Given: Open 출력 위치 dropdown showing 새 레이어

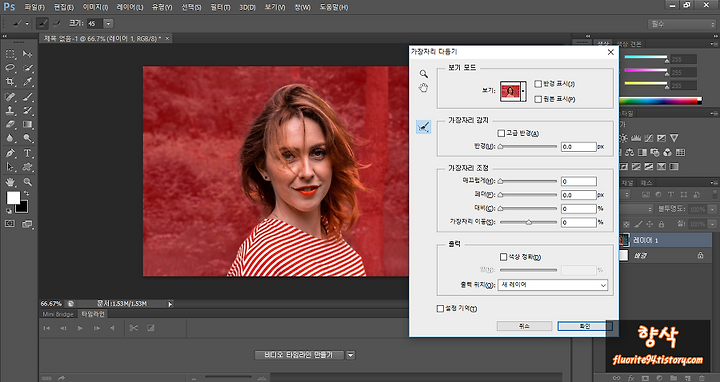Looking at the screenshot, I should click(552, 285).
